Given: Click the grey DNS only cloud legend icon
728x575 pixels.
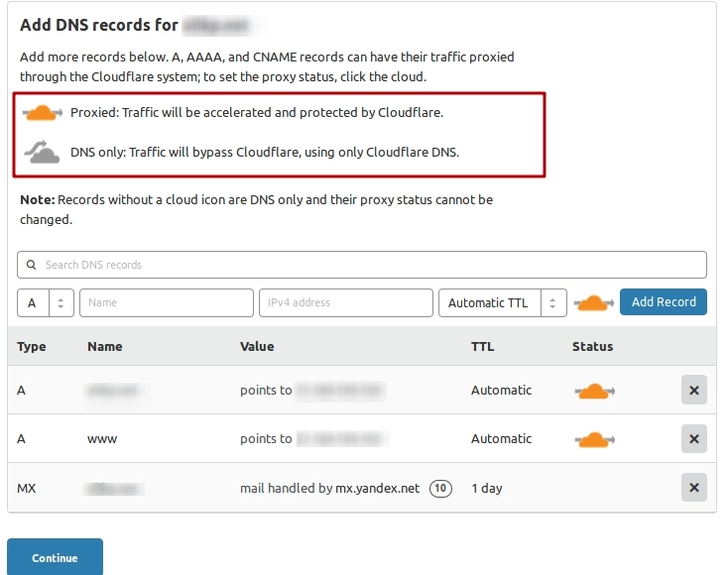Looking at the screenshot, I should point(43,153).
